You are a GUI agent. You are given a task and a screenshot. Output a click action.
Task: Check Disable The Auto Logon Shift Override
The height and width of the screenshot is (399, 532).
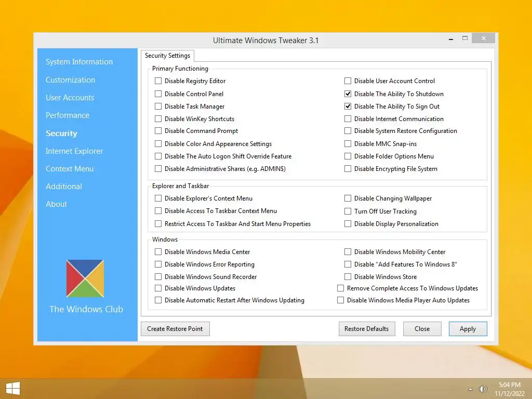pyautogui.click(x=158, y=156)
